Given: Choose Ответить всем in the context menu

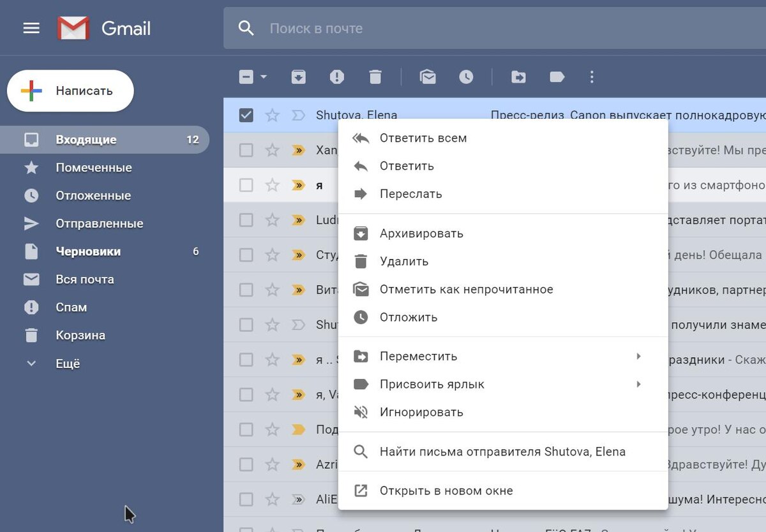Looking at the screenshot, I should [503, 138].
